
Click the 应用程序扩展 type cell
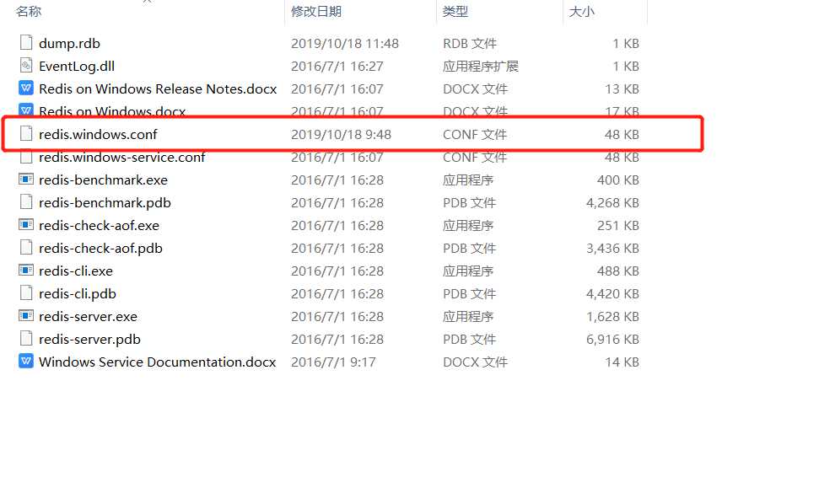(481, 67)
